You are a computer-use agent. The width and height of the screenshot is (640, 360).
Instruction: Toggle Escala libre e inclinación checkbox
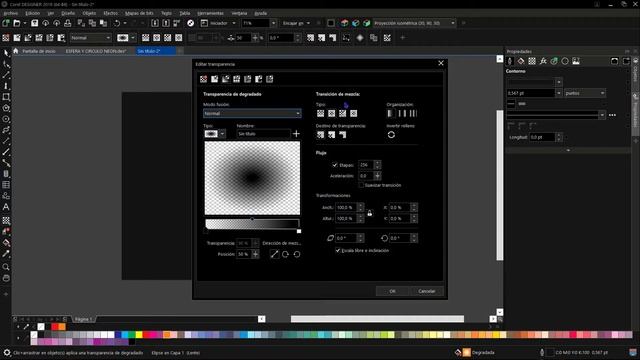coord(338,250)
